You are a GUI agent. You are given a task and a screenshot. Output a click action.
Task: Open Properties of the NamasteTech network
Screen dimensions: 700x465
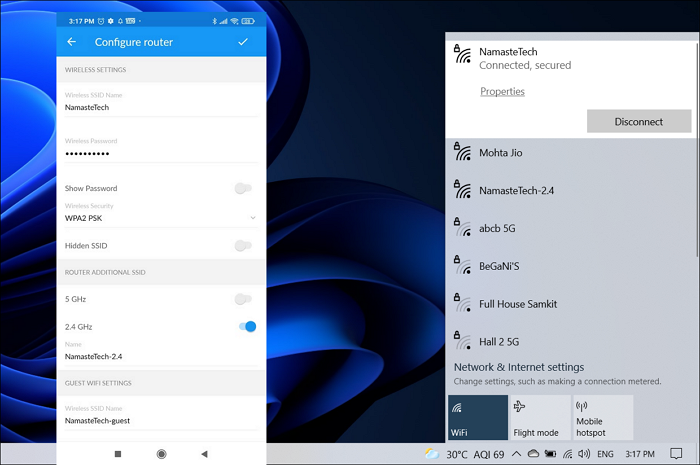point(502,91)
